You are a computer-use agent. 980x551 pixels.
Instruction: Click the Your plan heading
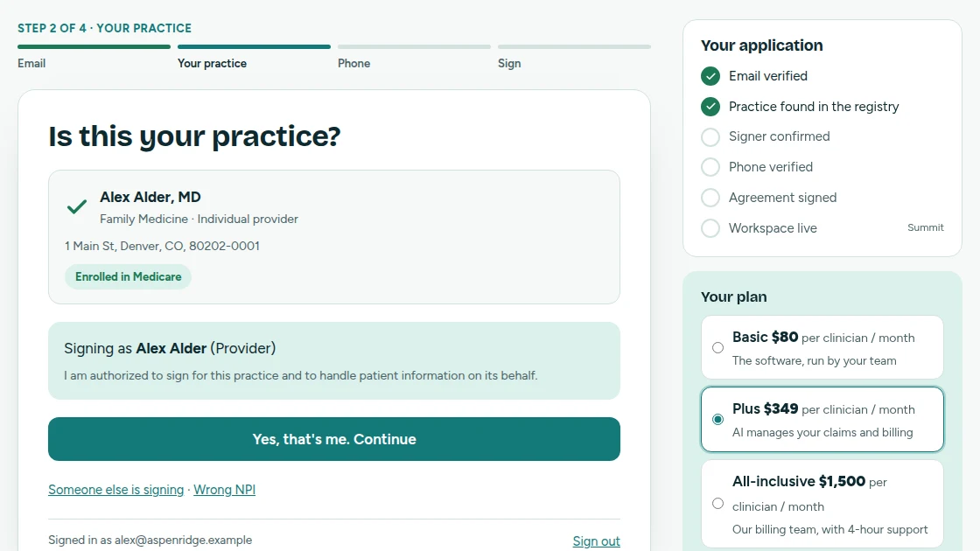point(734,296)
